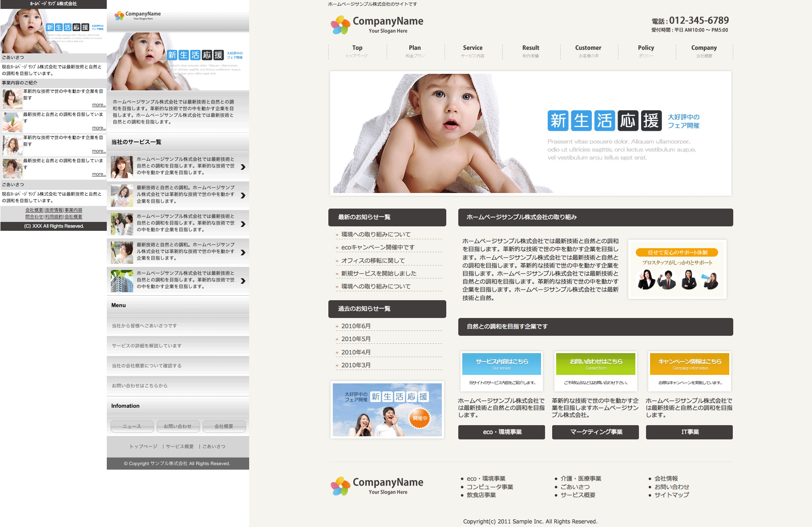Expand the first service list item arrow
Screen dimensions: 812x527
tap(243, 167)
